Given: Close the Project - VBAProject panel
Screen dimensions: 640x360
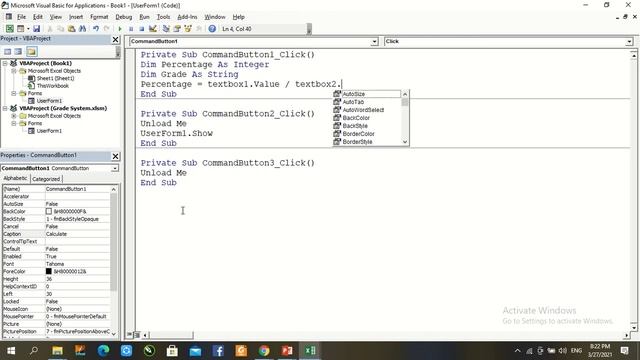Looking at the screenshot, I should (116, 40).
